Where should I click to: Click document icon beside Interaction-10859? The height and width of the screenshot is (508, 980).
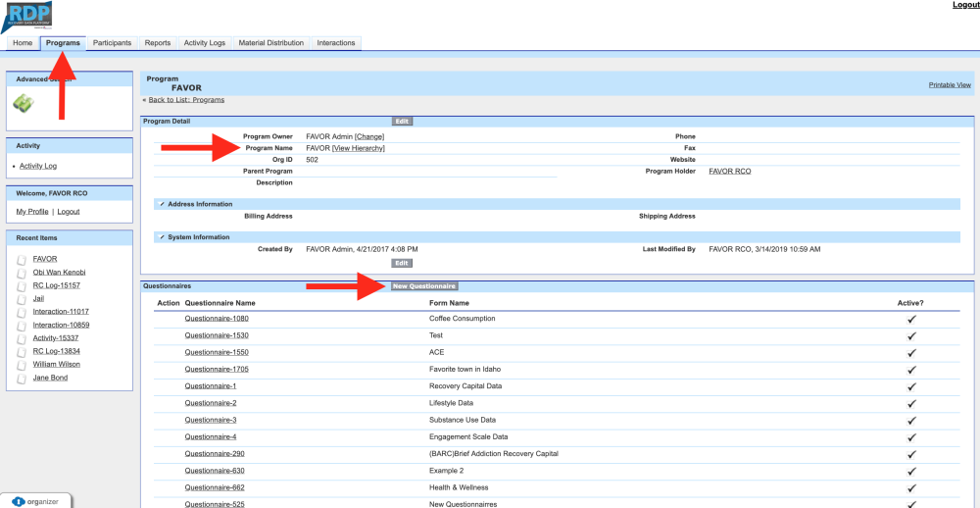point(22,326)
